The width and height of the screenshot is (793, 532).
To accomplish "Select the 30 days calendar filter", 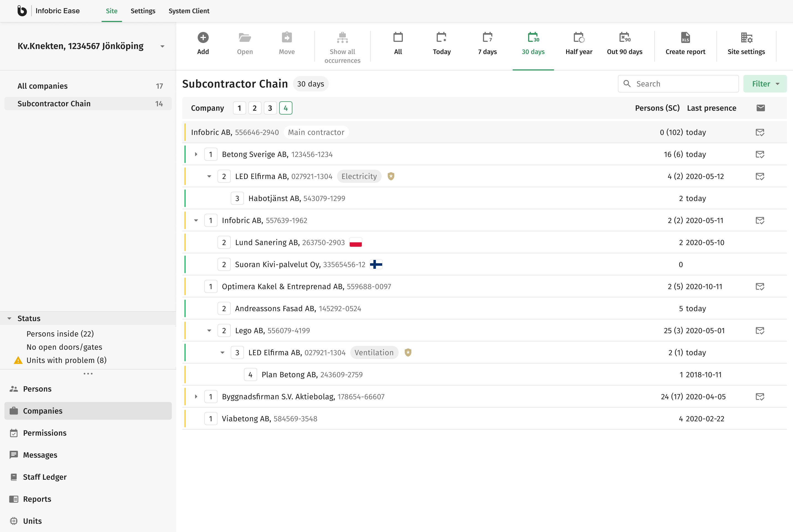I will 533,37.
